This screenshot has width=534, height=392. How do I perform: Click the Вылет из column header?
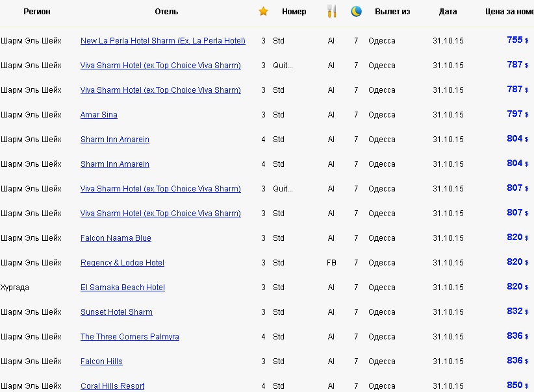point(392,12)
